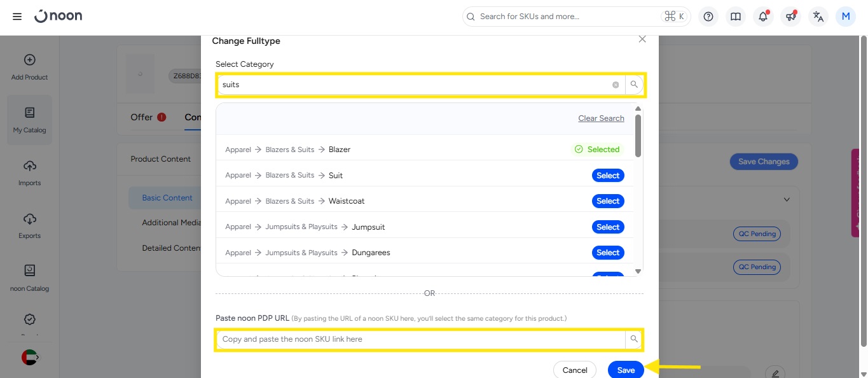Click the Clear Search link
Image resolution: width=868 pixels, height=378 pixels.
pos(601,118)
